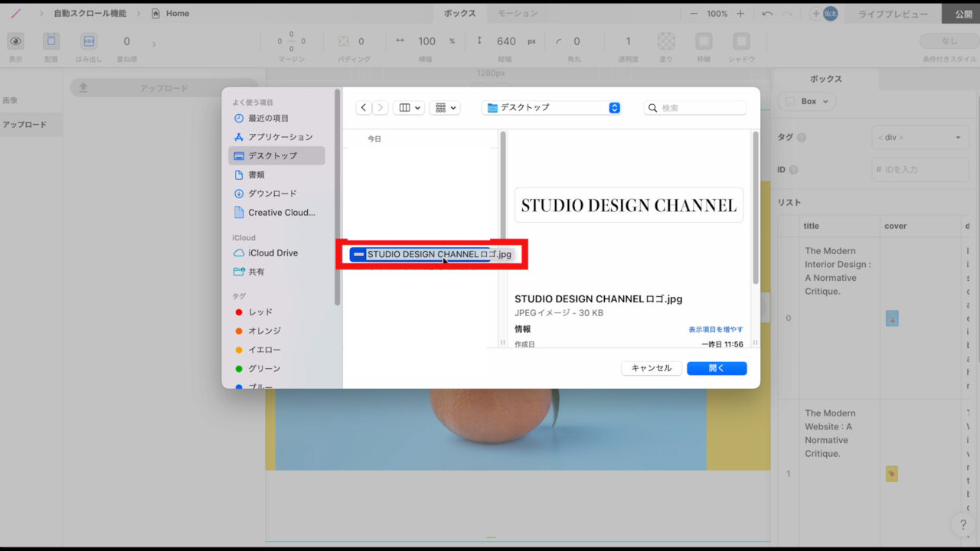Open 最近の項目 in dialog sidebar
The width and height of the screenshot is (980, 551).
point(276,118)
